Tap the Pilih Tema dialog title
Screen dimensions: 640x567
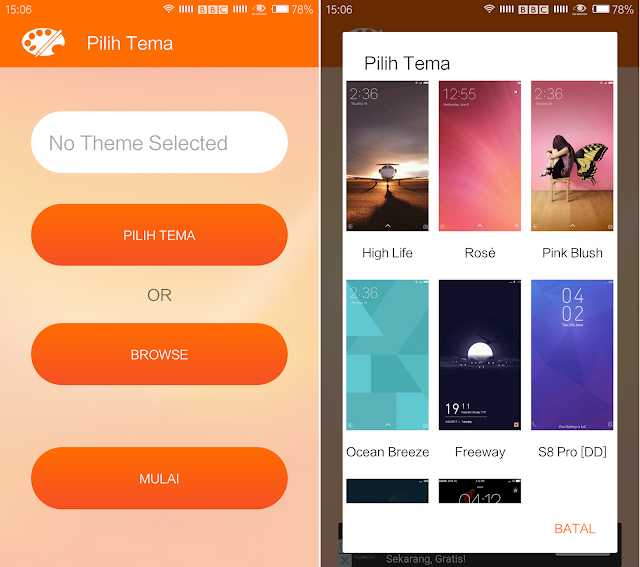407,63
